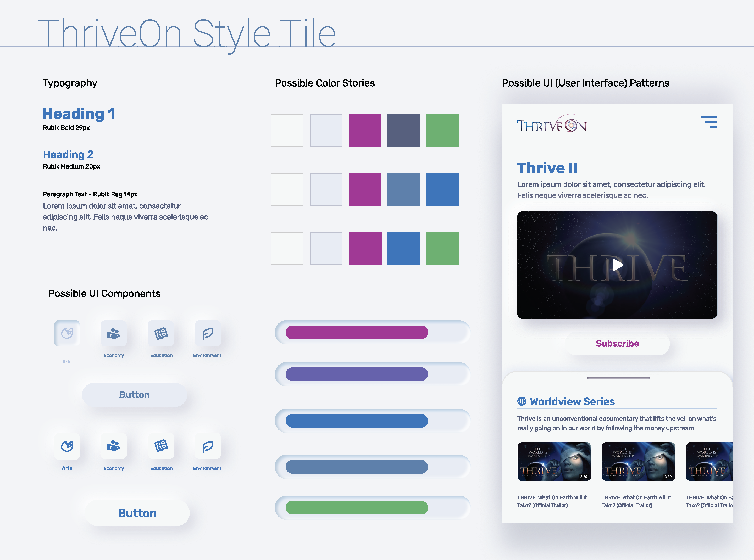The width and height of the screenshot is (754, 560).
Task: Click the bottom-row Education icon
Action: coord(161,446)
